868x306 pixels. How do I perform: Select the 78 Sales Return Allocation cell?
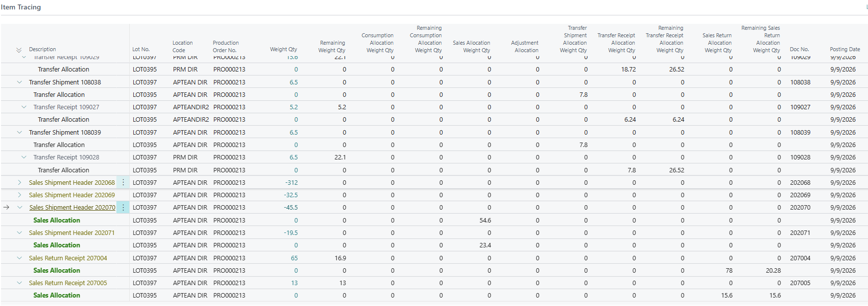[x=729, y=270]
